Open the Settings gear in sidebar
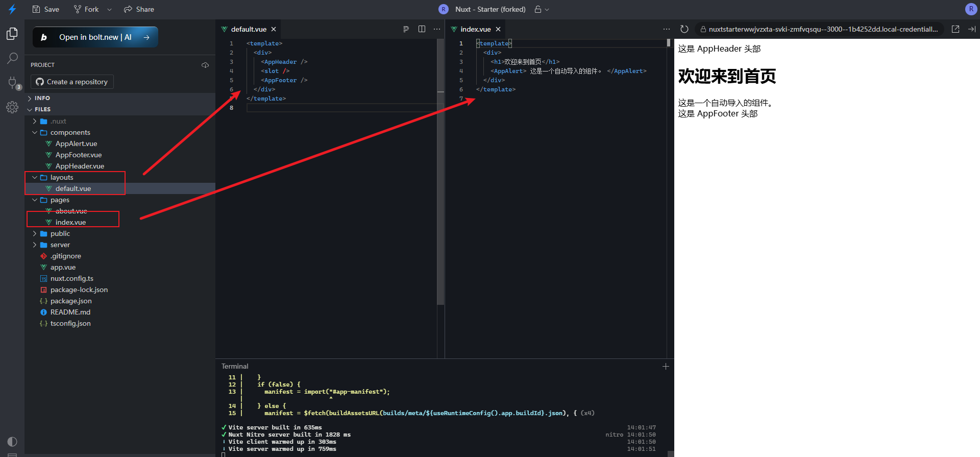980x457 pixels. 12,107
